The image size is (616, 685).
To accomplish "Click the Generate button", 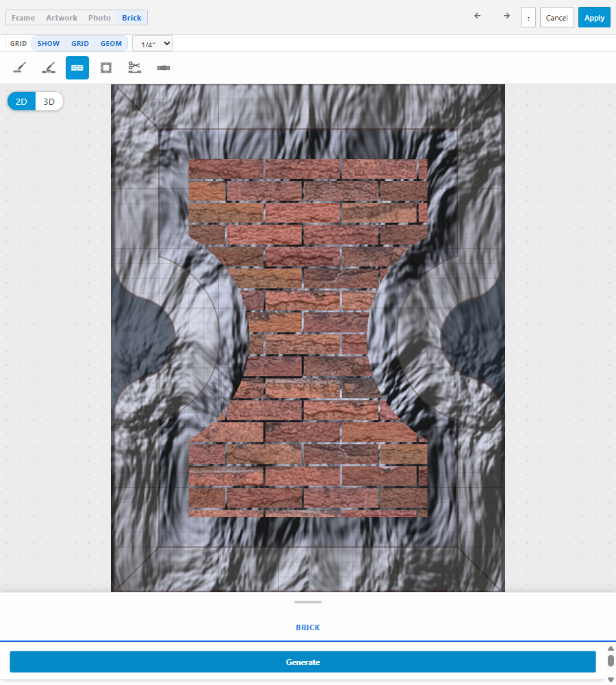I will [303, 662].
